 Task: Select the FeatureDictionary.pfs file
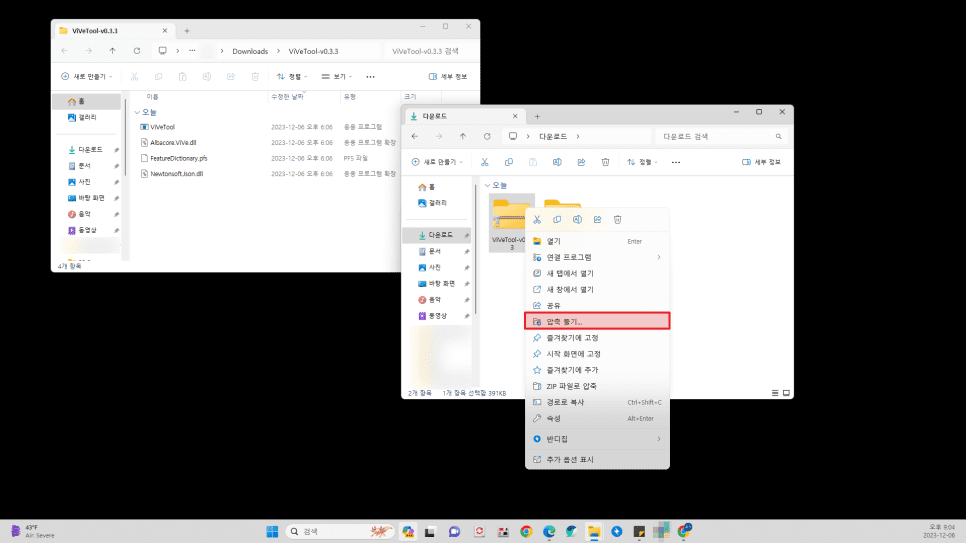click(x=179, y=158)
